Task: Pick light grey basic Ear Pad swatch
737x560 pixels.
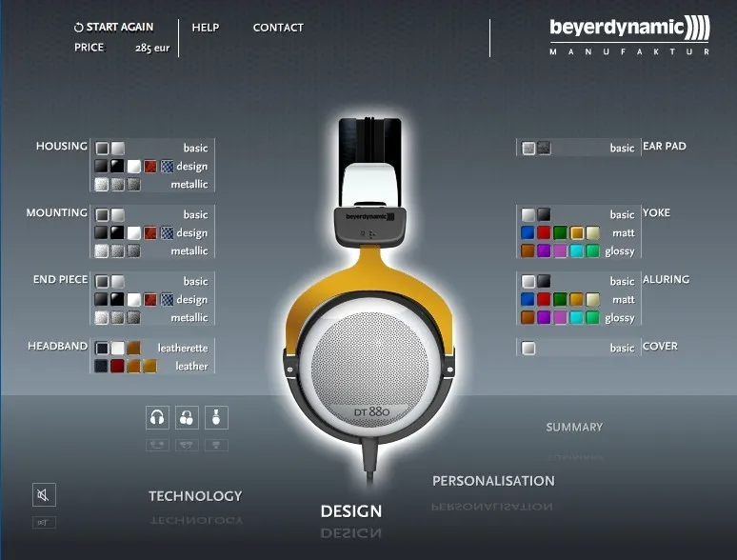Action: click(x=528, y=149)
